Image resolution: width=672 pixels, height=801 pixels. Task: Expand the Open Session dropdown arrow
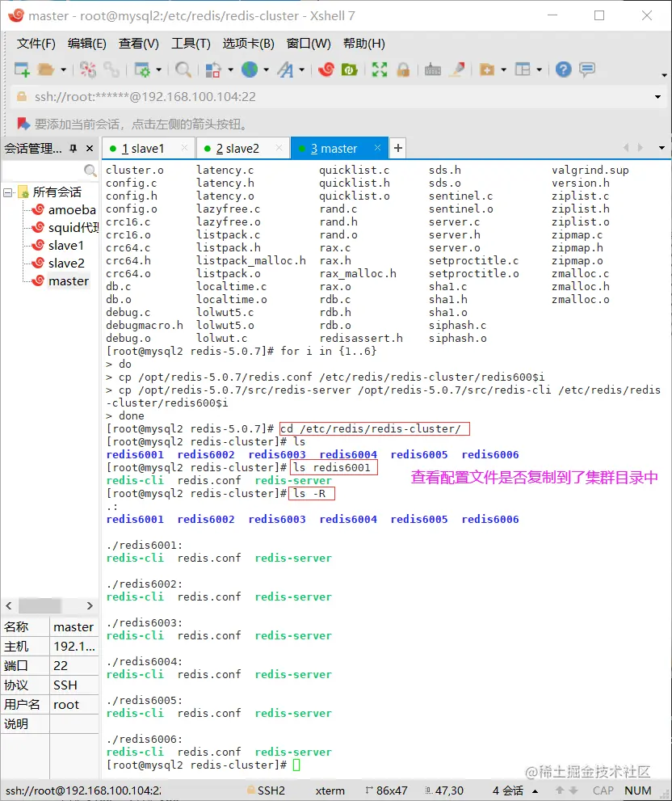coord(63,70)
